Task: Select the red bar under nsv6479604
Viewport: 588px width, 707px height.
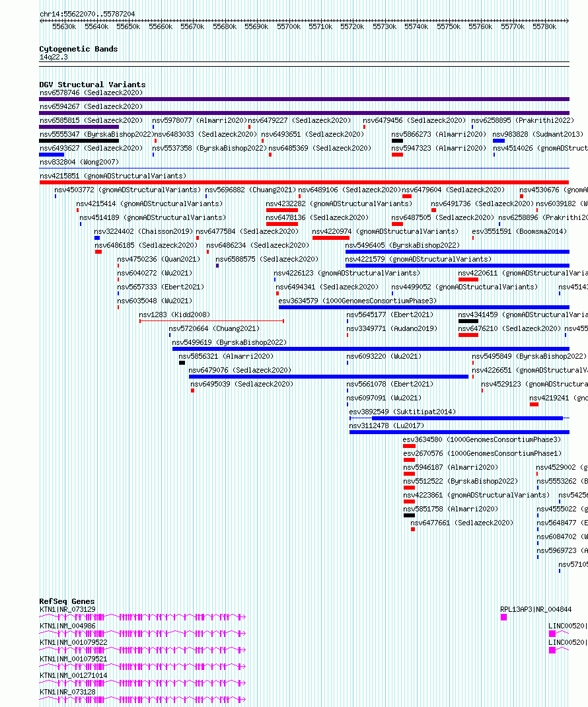Action: [407, 197]
